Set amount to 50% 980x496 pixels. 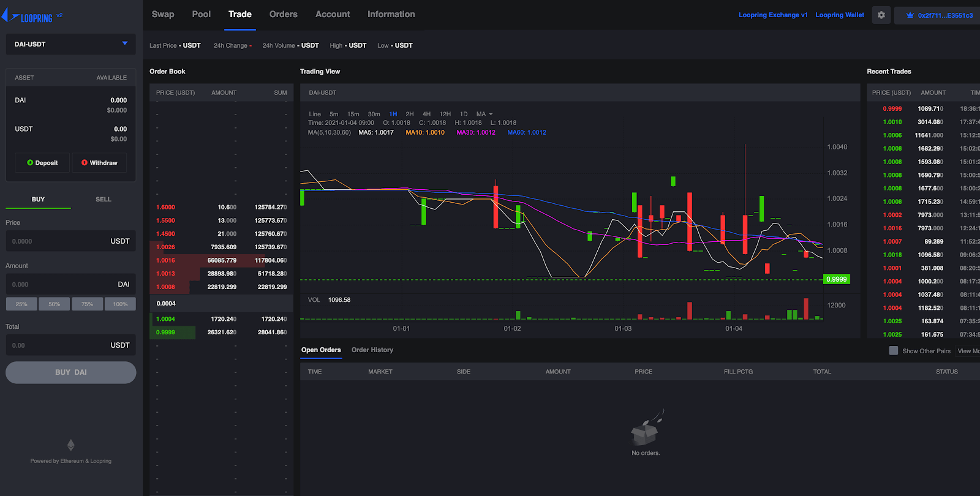(55, 304)
